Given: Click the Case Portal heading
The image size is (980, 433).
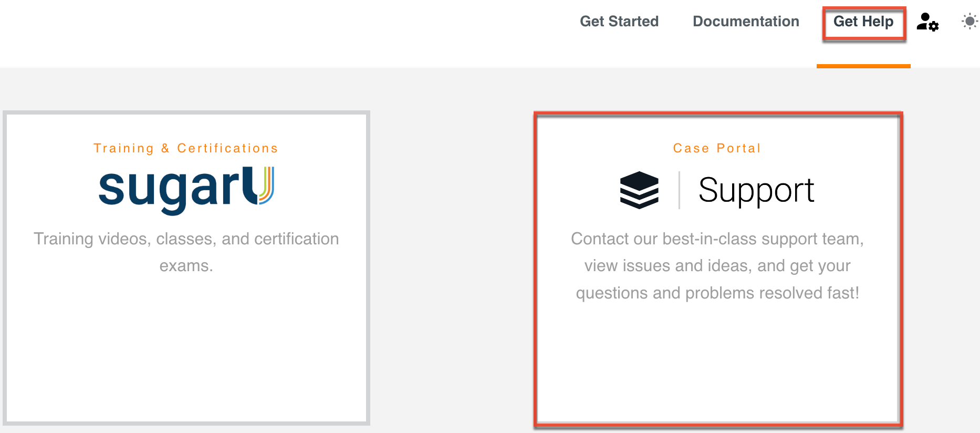Looking at the screenshot, I should 717,148.
